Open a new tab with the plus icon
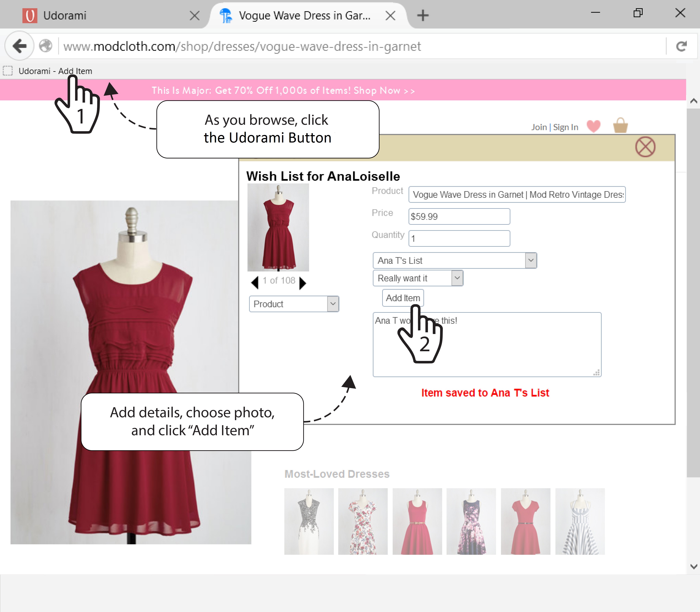Image resolution: width=700 pixels, height=612 pixels. click(423, 15)
